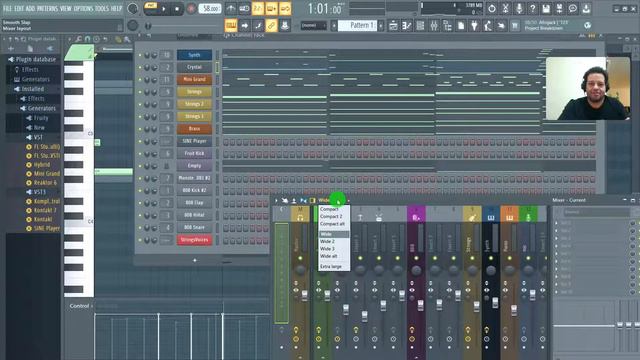Toggle the mute LED of Brass channel
The width and height of the screenshot is (640, 360).
tap(140, 129)
